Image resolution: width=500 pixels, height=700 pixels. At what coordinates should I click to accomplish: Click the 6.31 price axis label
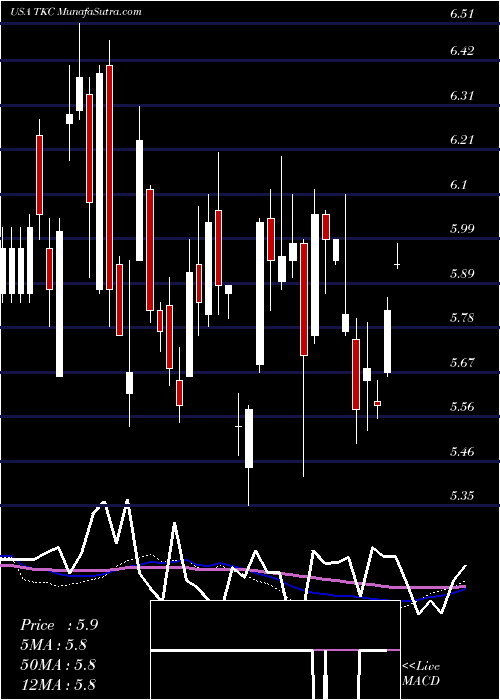[462, 96]
